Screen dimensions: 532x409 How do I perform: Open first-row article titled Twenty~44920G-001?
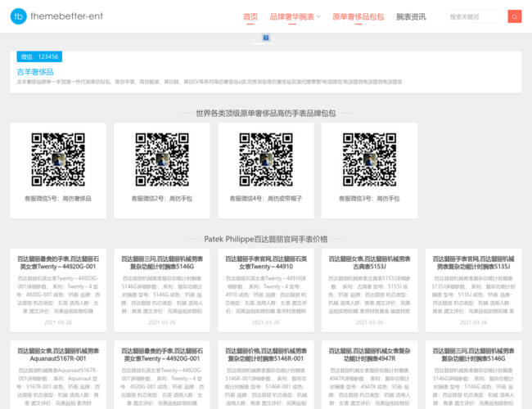58,263
